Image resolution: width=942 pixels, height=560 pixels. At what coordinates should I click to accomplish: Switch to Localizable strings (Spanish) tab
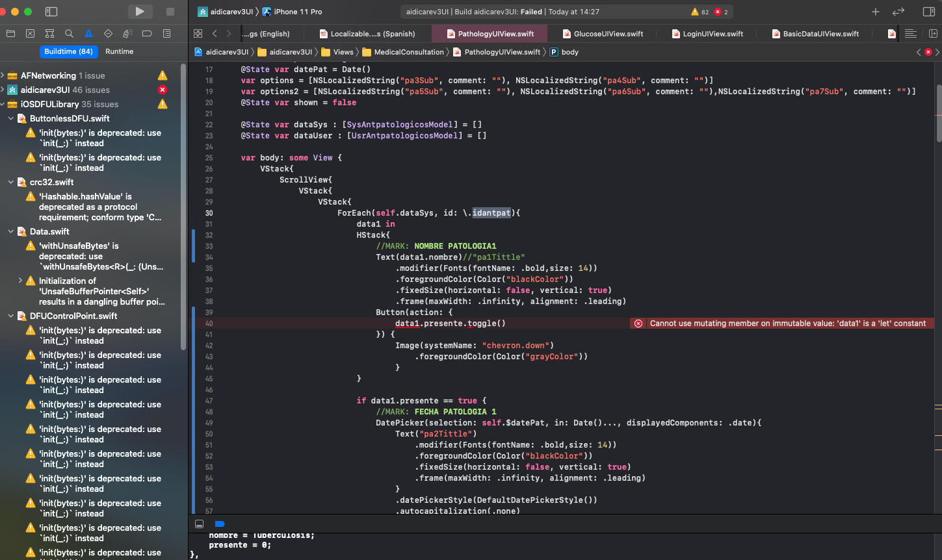[x=367, y=34]
